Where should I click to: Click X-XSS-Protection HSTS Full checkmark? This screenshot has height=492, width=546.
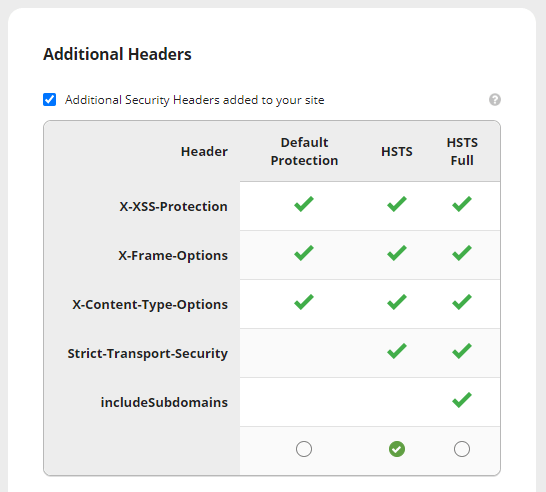point(462,204)
